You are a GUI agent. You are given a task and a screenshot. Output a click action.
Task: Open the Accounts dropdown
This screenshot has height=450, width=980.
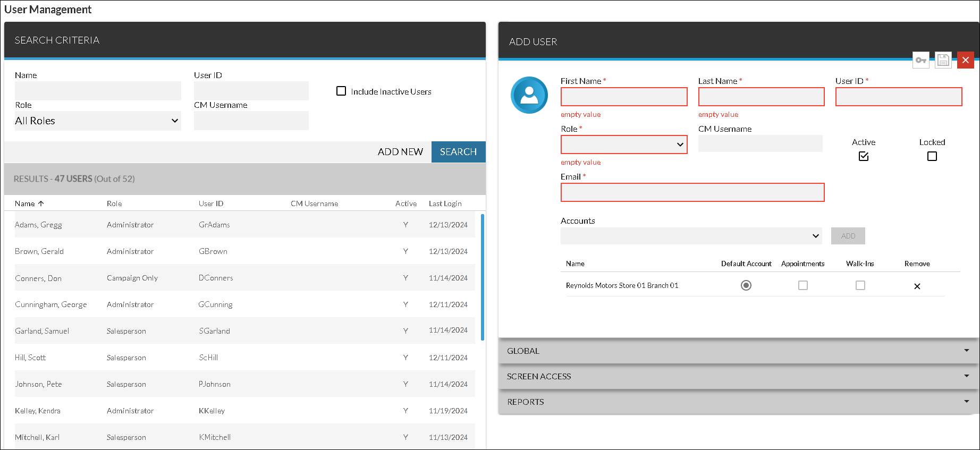(691, 236)
